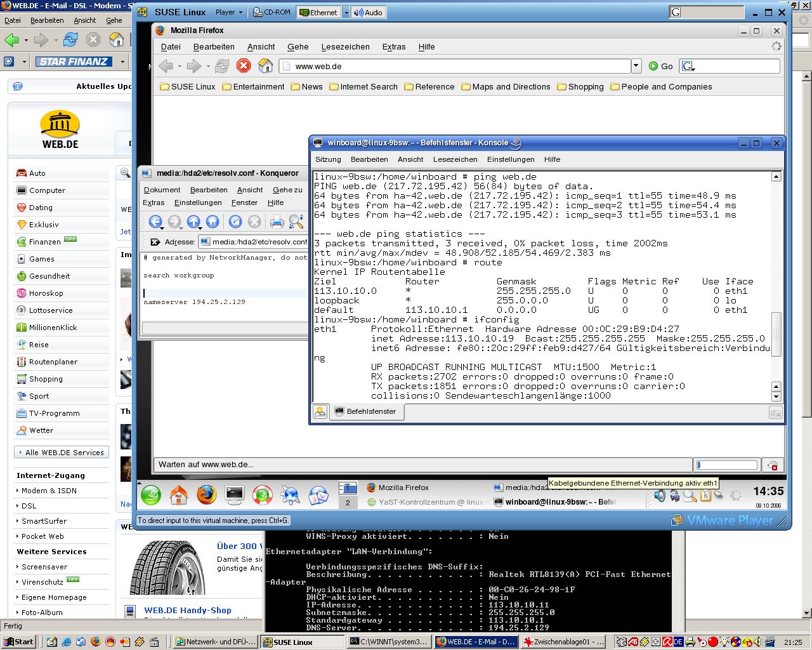The width and height of the screenshot is (812, 650).
Task: Click the house icon in the KDE panel
Action: (179, 494)
